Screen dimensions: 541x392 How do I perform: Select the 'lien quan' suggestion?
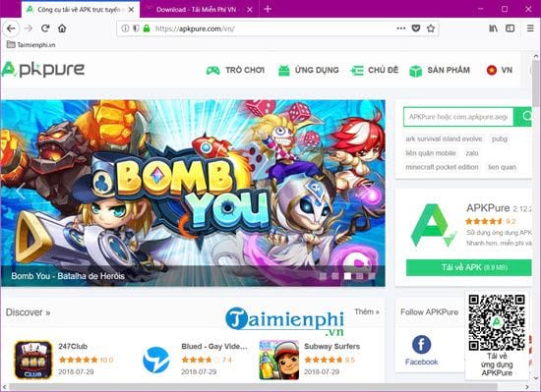click(x=502, y=167)
